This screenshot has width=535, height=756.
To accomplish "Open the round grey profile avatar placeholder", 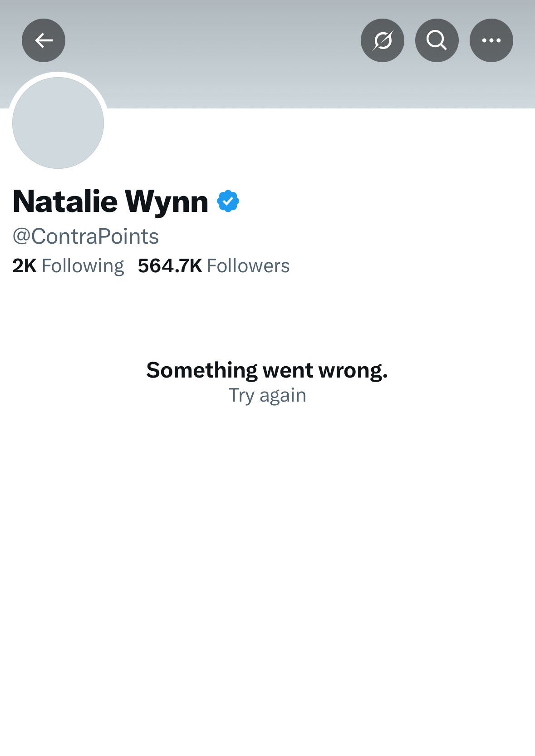I will 58,123.
